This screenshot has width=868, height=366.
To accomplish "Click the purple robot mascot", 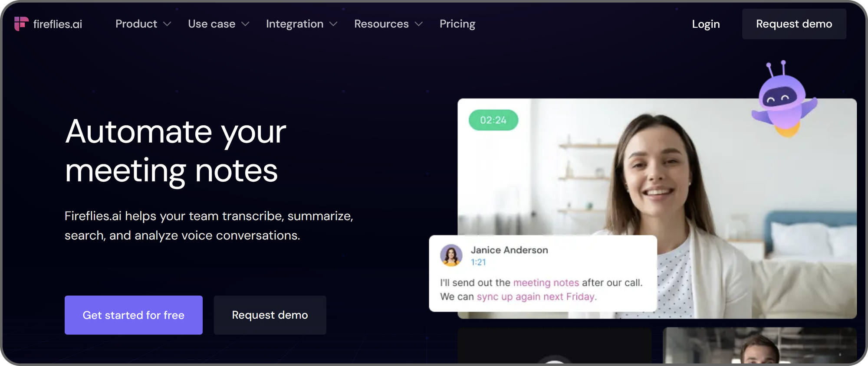I will coord(784,100).
